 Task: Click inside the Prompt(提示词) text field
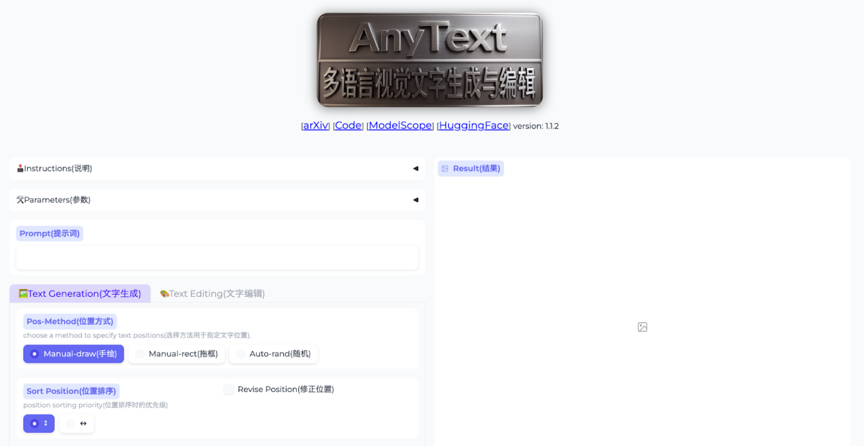217,258
